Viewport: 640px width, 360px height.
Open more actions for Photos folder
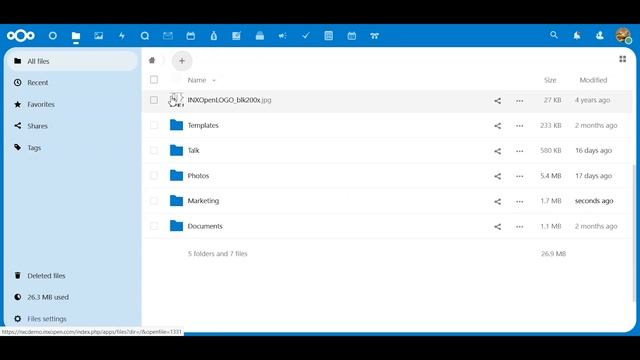click(520, 176)
